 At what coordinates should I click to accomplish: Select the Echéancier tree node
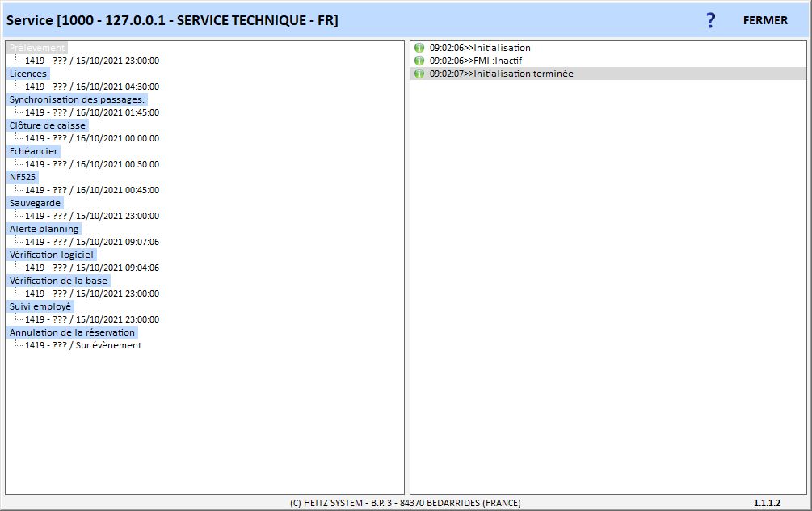[33, 151]
